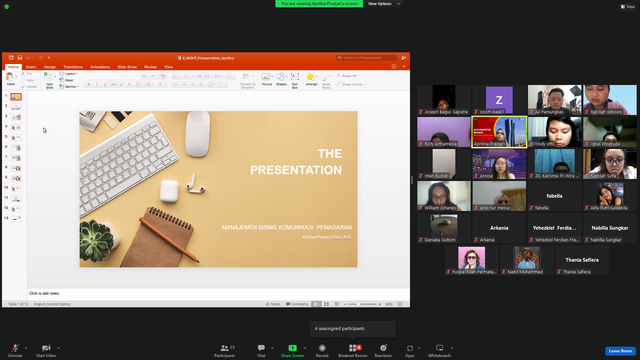Click the Text Box icon

(x=295, y=77)
